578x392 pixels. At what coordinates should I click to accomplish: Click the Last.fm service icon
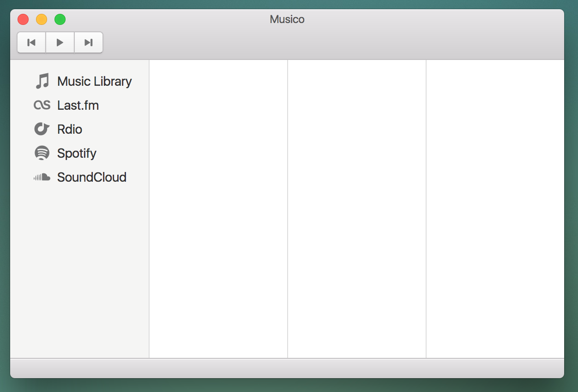tap(42, 105)
